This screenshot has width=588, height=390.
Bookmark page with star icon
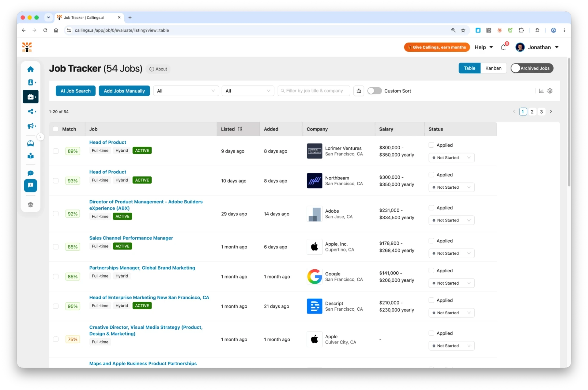463,30
